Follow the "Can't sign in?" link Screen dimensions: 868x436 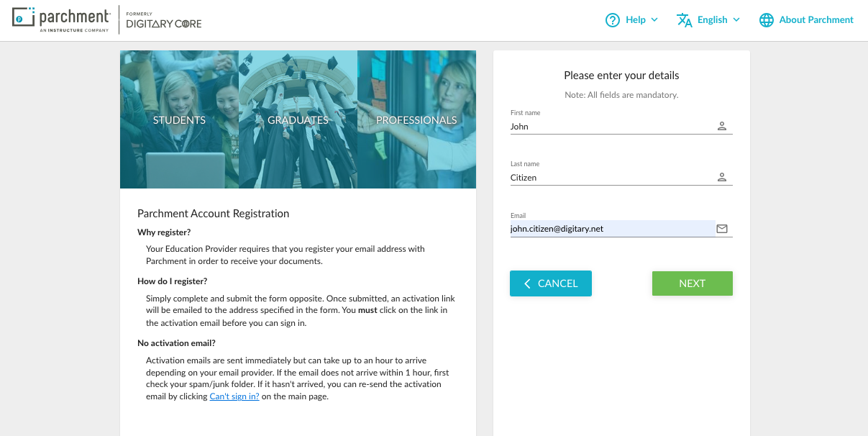click(234, 396)
